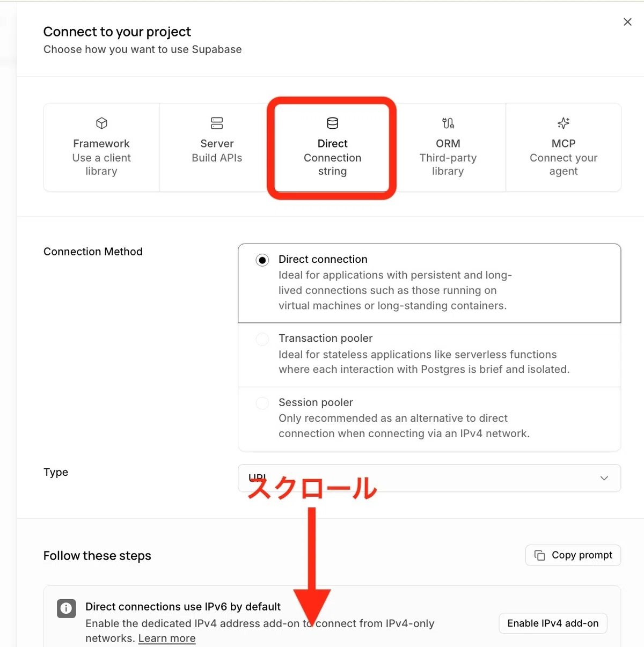Click the Enable IPv4 add-on button

tap(553, 623)
